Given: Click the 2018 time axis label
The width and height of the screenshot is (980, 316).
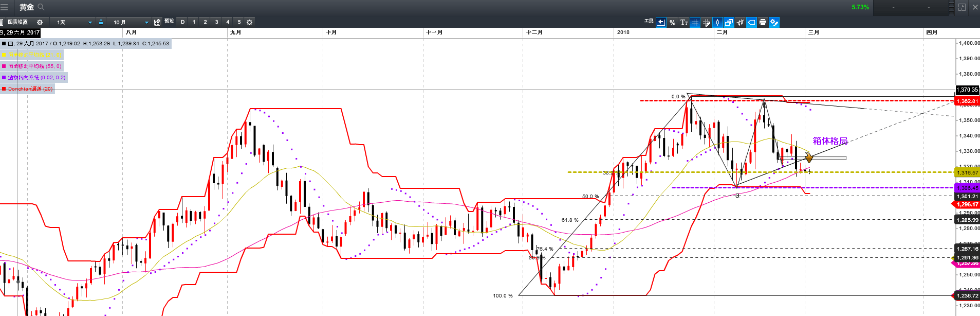Looking at the screenshot, I should pyautogui.click(x=623, y=32).
